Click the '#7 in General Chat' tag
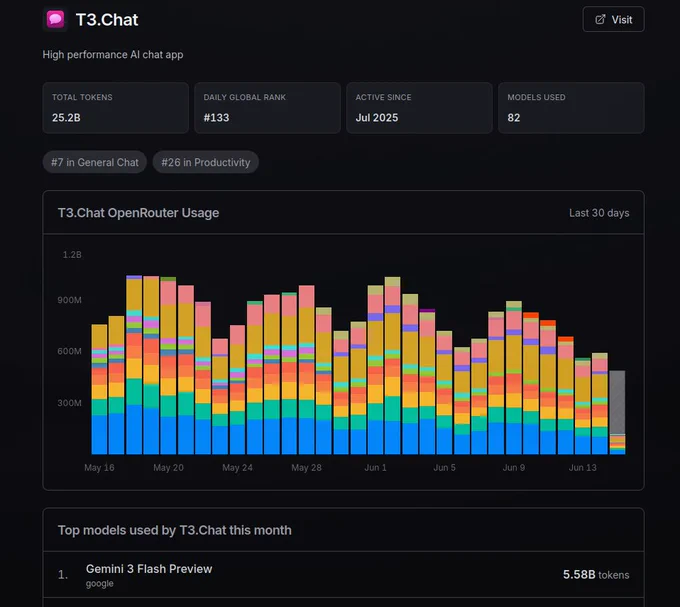Screen dimensions: 680x607 pos(95,162)
